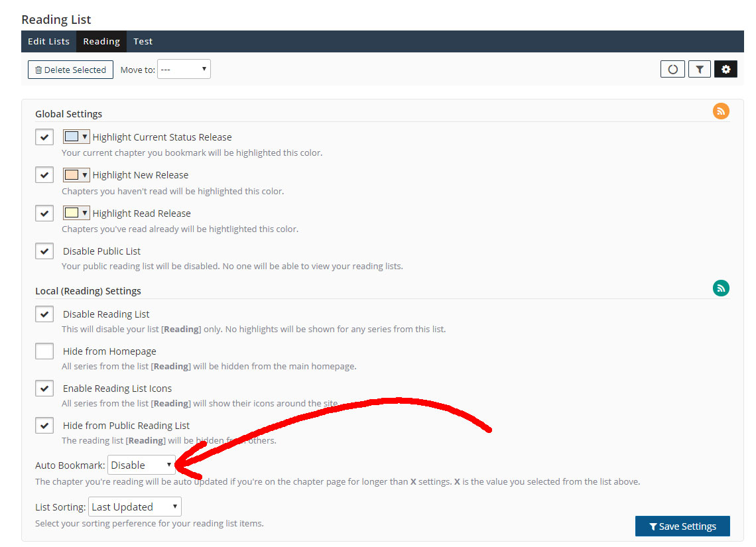Enable the Hide from Homepage checkbox
Image resolution: width=756 pixels, height=547 pixels.
tap(44, 351)
